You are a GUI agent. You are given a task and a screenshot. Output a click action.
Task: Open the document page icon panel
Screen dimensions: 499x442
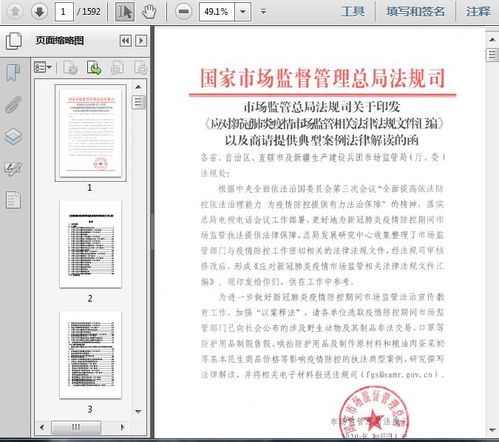coord(13,200)
